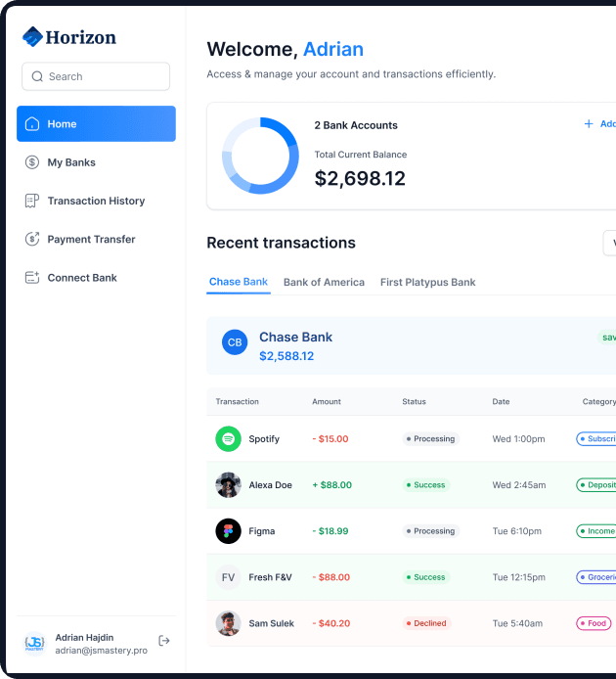This screenshot has height=679, width=616.
Task: Click the JS Mastery profile avatar
Action: point(34,643)
